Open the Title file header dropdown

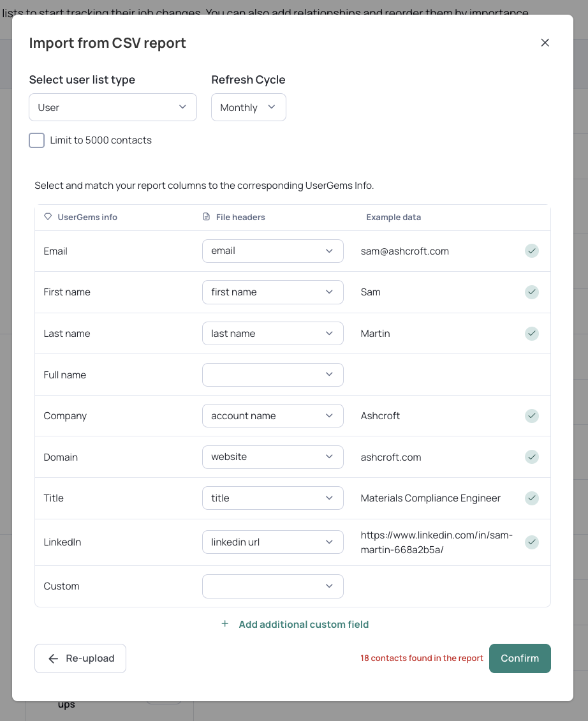coord(272,498)
